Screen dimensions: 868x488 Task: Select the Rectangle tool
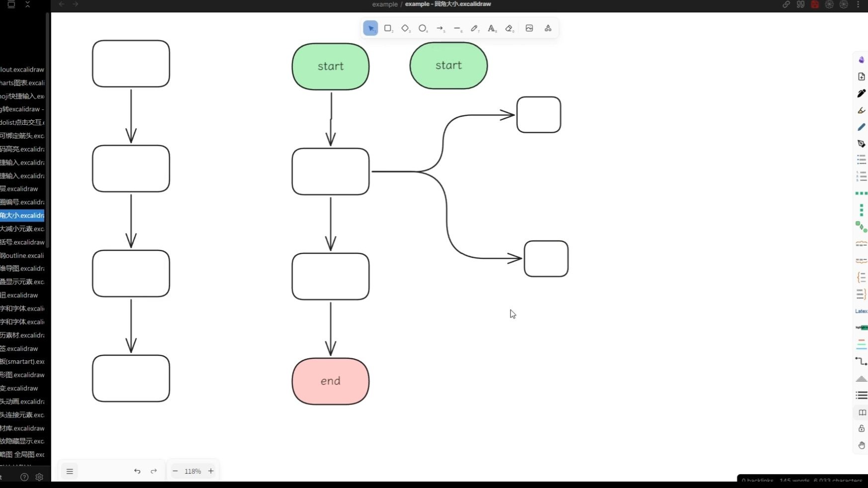pos(388,28)
